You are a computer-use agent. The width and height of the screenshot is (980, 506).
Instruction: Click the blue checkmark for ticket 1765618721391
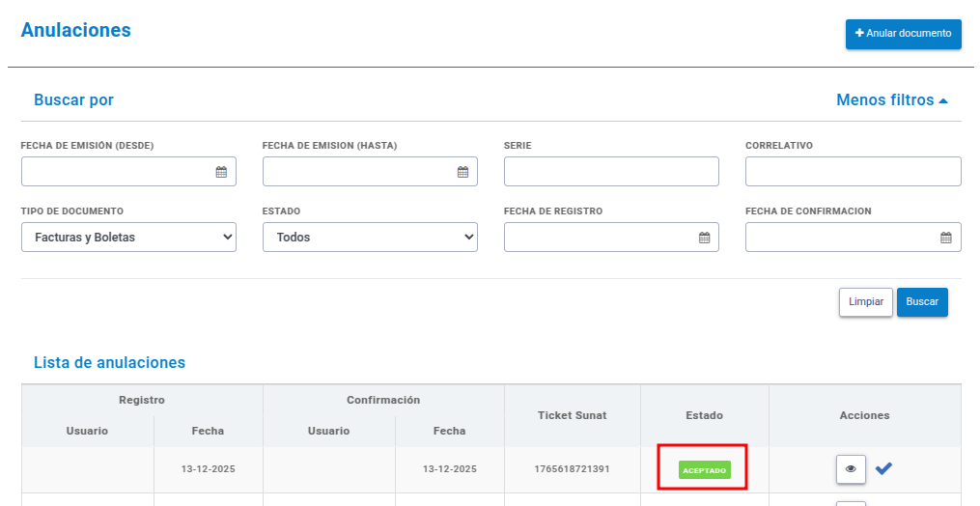(883, 467)
